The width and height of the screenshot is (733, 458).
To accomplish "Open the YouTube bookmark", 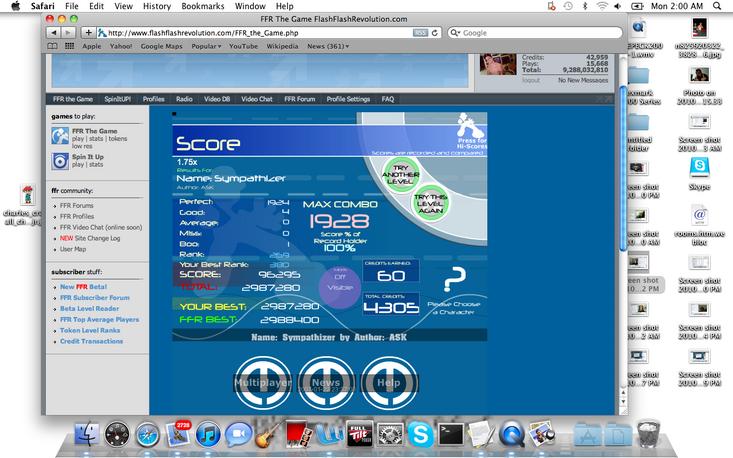I will point(244,46).
